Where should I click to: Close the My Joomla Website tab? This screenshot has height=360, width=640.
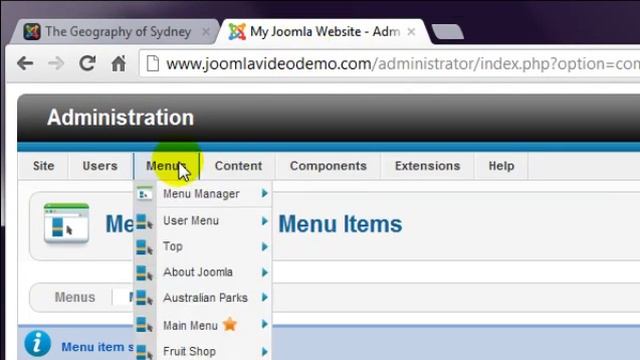pyautogui.click(x=411, y=31)
